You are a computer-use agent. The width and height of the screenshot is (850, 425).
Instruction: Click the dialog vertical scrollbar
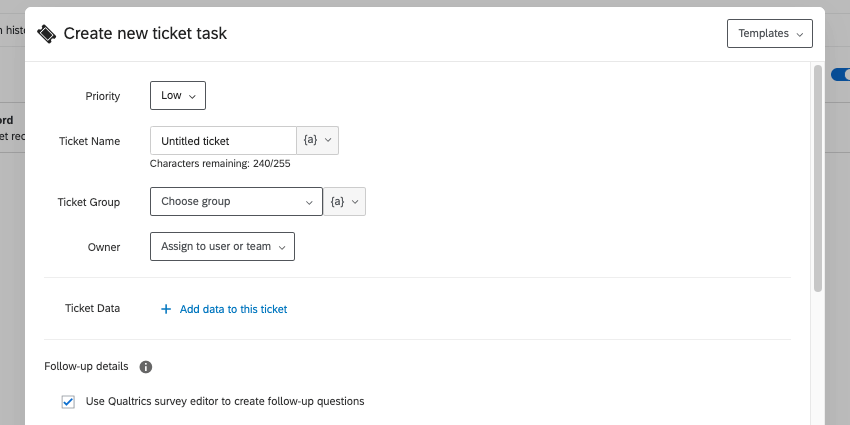(817, 180)
